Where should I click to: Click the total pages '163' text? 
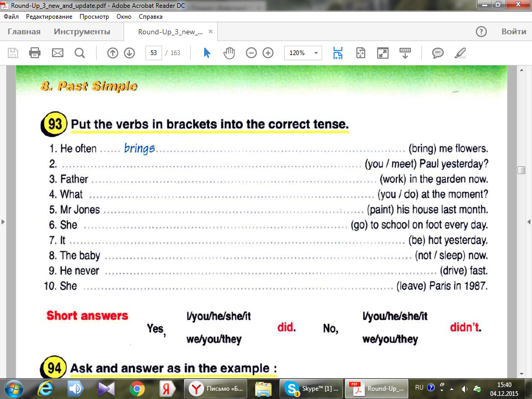coord(175,53)
